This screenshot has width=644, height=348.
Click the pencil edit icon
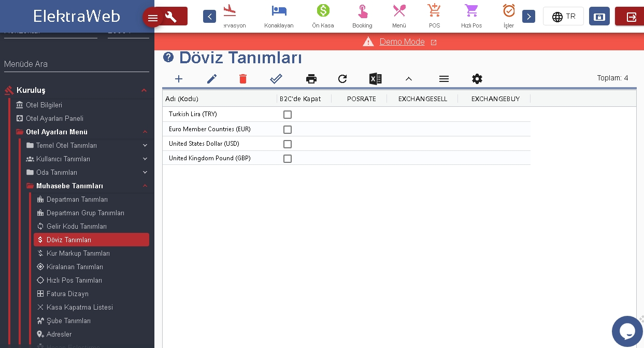point(212,79)
